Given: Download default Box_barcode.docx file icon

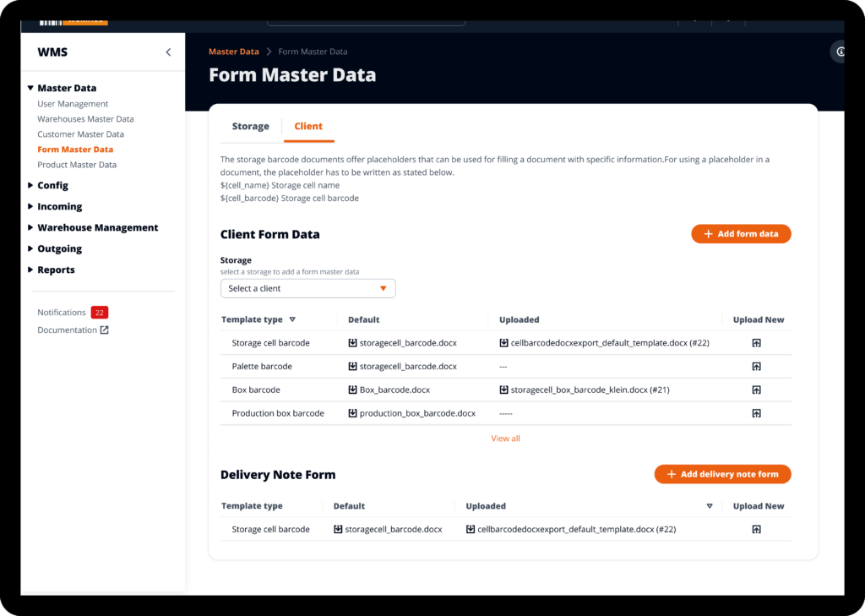Looking at the screenshot, I should 353,390.
